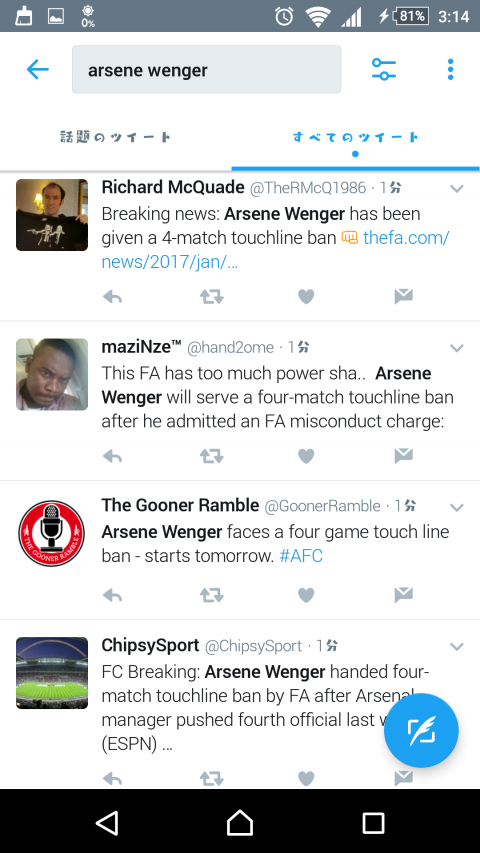This screenshot has width=480, height=853.
Task: Edit the arsene wenger search field
Action: click(207, 69)
